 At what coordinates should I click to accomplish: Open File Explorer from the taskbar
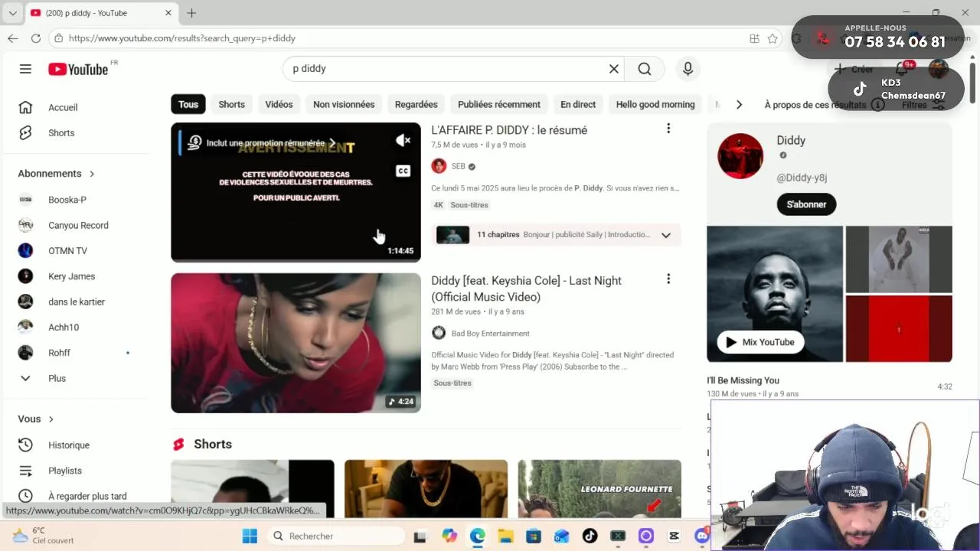click(x=505, y=536)
